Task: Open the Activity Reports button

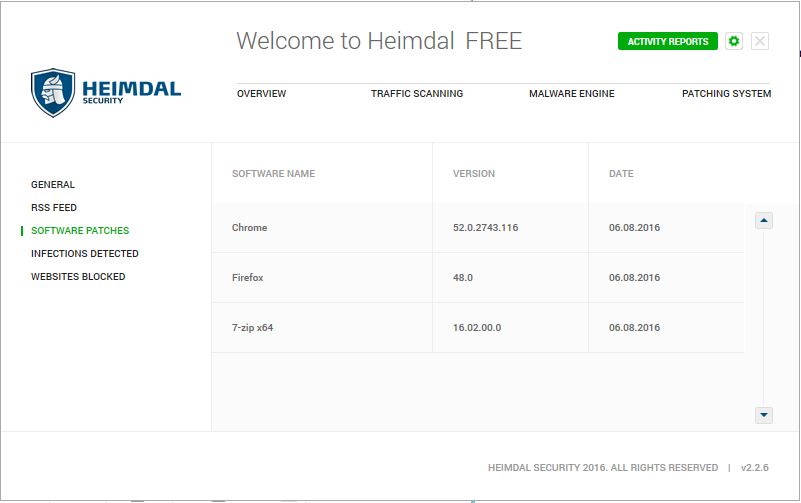Action: coord(668,41)
